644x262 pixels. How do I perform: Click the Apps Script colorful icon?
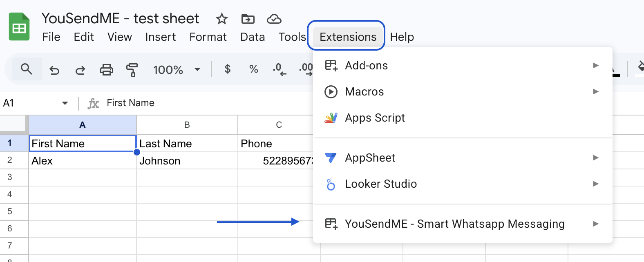(331, 118)
